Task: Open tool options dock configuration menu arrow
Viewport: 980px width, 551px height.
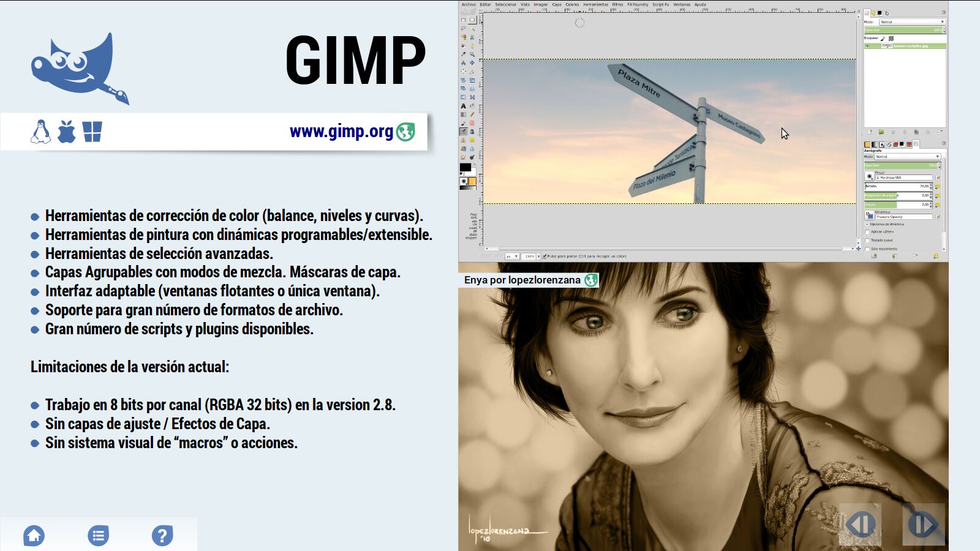Action: pyautogui.click(x=944, y=143)
